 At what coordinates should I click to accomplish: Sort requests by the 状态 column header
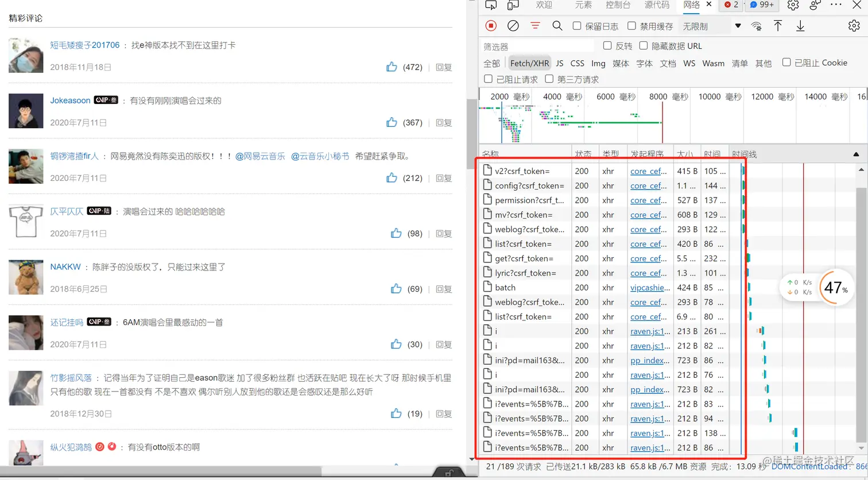(x=584, y=154)
